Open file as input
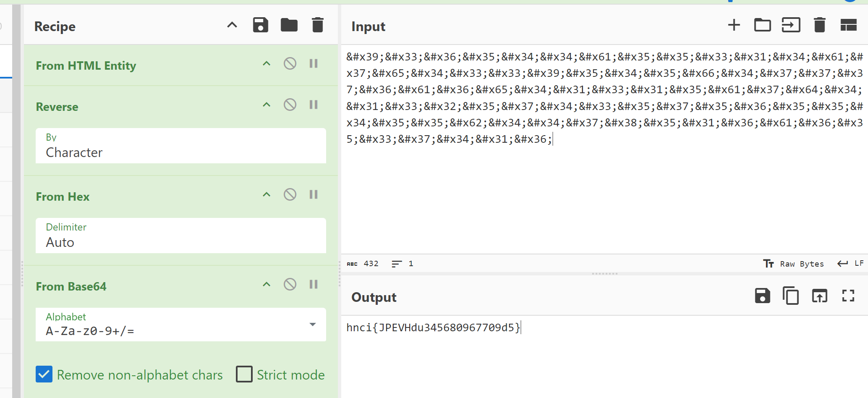 click(791, 25)
